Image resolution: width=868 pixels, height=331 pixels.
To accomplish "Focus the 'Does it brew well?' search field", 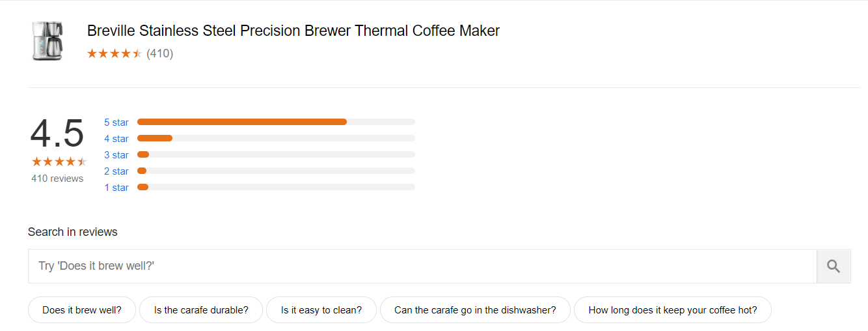I will tap(422, 266).
